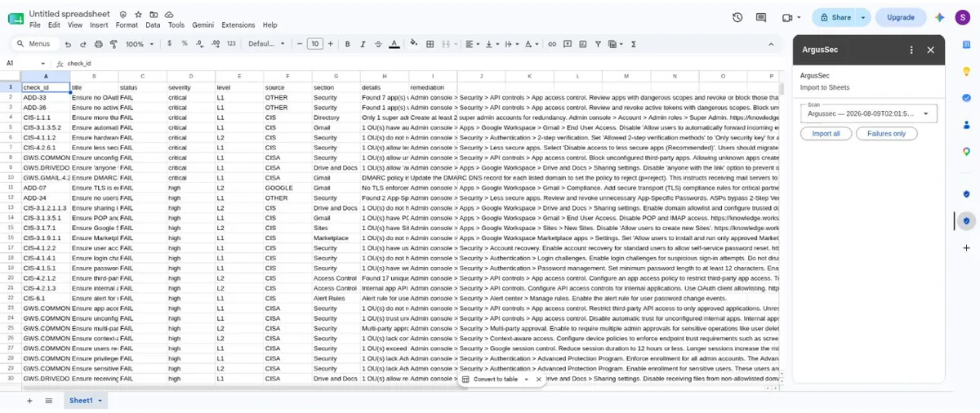Open all comments panel
Image resolution: width=980 pixels, height=413 pixels.
click(x=761, y=17)
